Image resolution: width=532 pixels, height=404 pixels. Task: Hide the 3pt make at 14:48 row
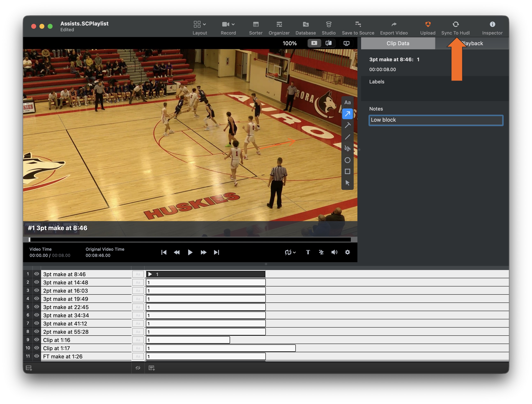37,282
